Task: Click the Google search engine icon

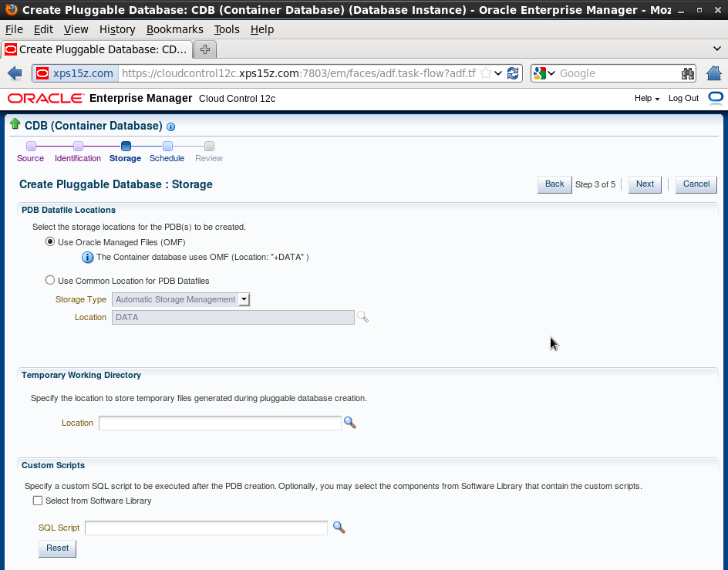Action: (x=539, y=73)
